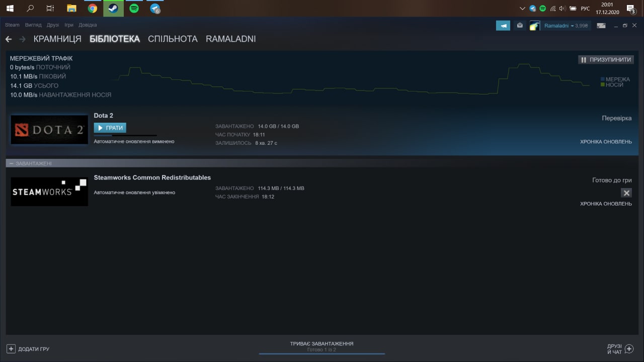Switch to СПІЛЬНОТА tab
644x362 pixels.
click(x=173, y=39)
